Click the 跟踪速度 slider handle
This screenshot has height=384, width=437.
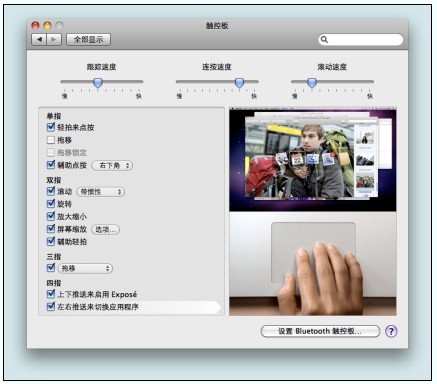click(98, 82)
